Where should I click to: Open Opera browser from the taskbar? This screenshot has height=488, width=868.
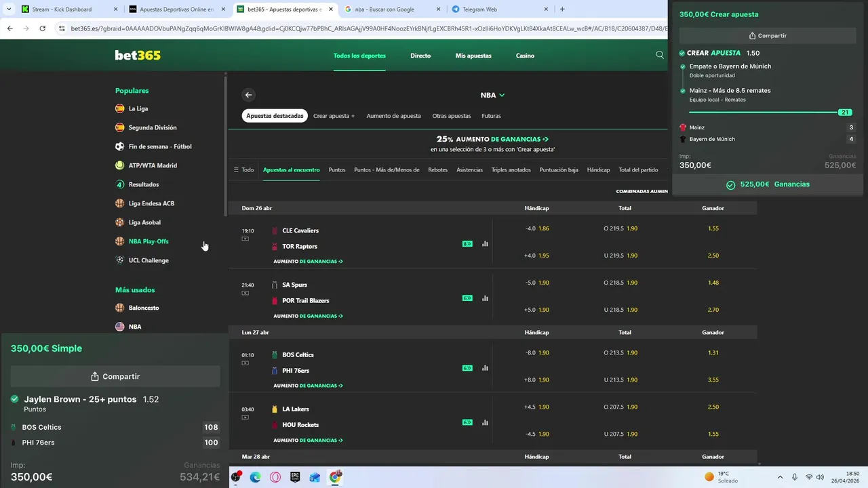275,477
